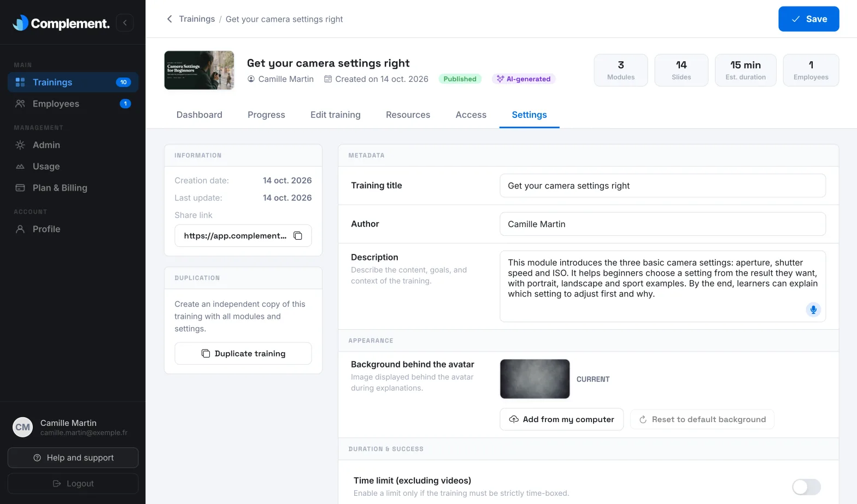Viewport: 857px width, 504px height.
Task: Collapse the sidebar with the chevron button
Action: coord(125,22)
